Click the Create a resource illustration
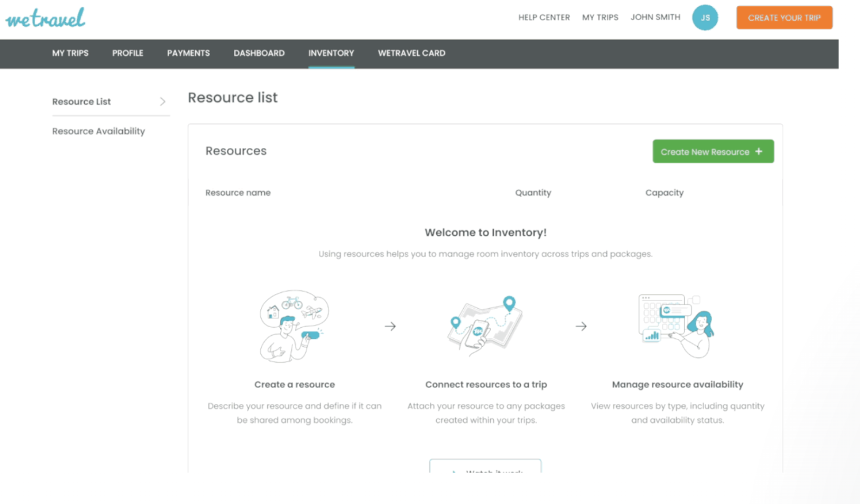 click(294, 326)
